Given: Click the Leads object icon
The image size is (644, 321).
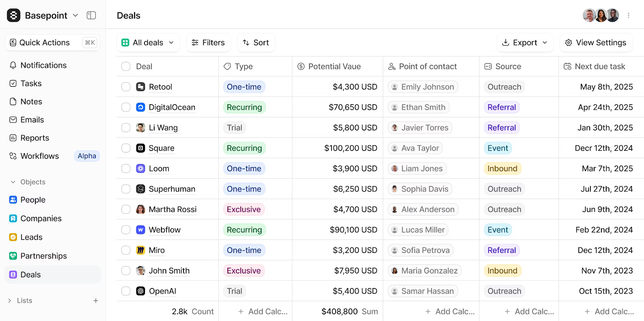Looking at the screenshot, I should click(x=13, y=237).
